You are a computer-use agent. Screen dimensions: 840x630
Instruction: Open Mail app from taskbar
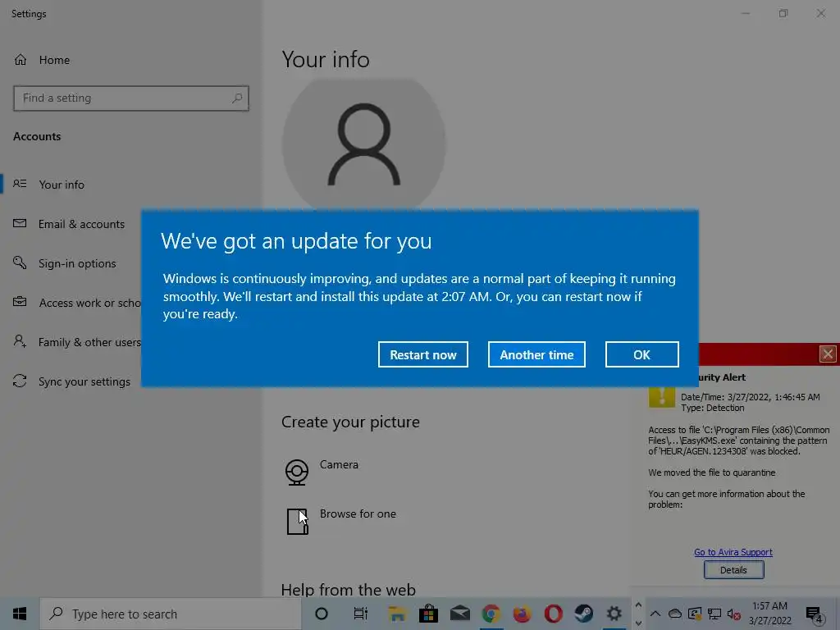click(459, 614)
